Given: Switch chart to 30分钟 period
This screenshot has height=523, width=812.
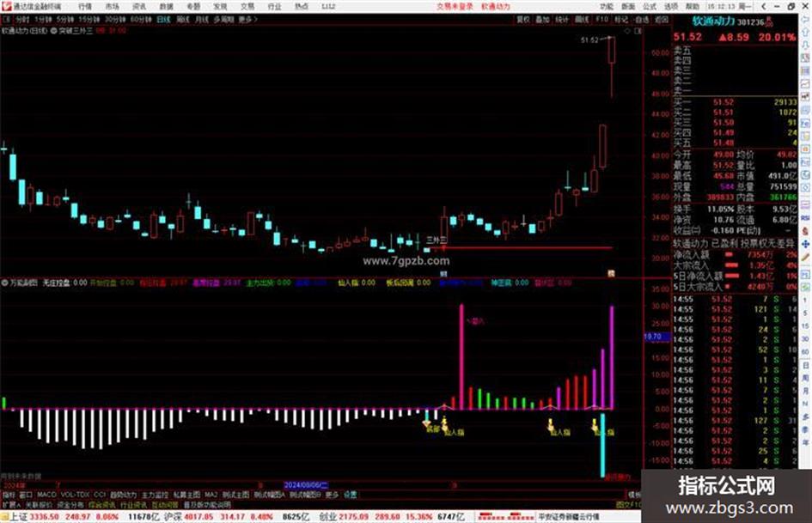Looking at the screenshot, I should pyautogui.click(x=115, y=19).
